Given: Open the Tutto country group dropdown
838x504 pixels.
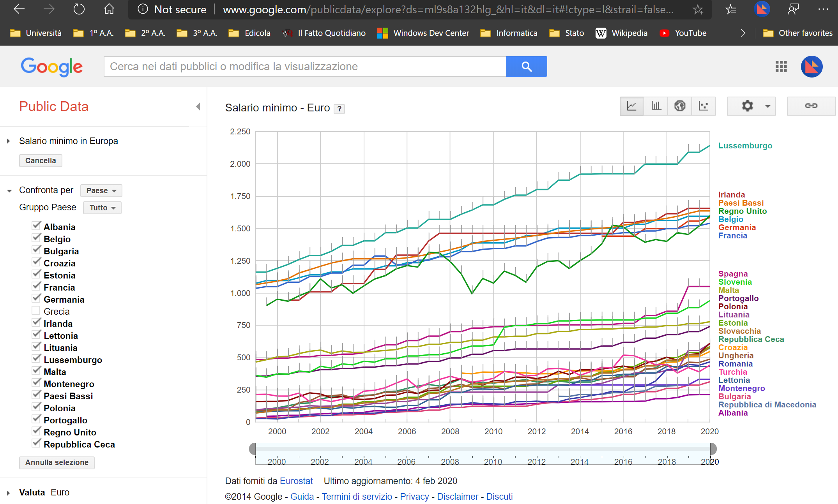Looking at the screenshot, I should coord(102,208).
